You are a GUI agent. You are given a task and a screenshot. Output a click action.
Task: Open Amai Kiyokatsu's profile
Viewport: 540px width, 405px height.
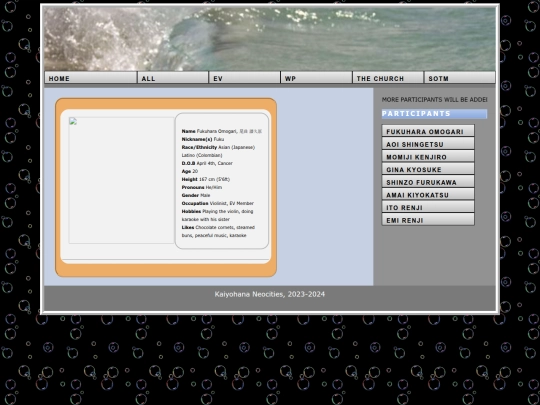click(x=428, y=194)
